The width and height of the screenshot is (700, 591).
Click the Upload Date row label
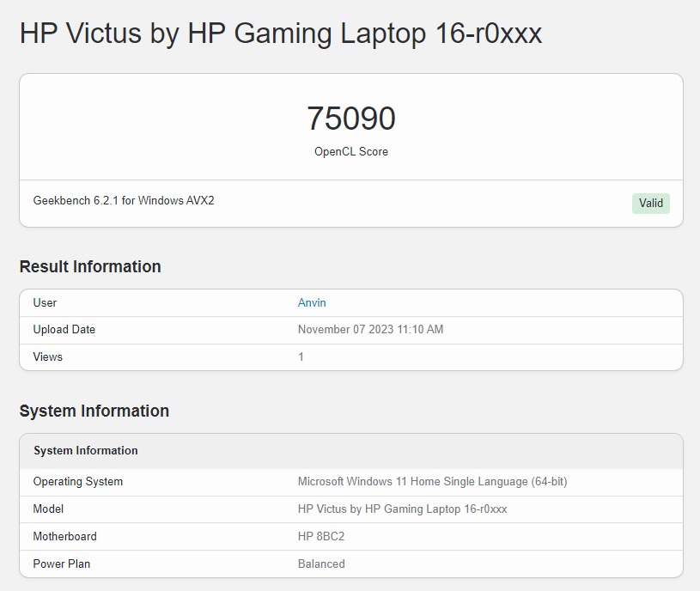(64, 330)
